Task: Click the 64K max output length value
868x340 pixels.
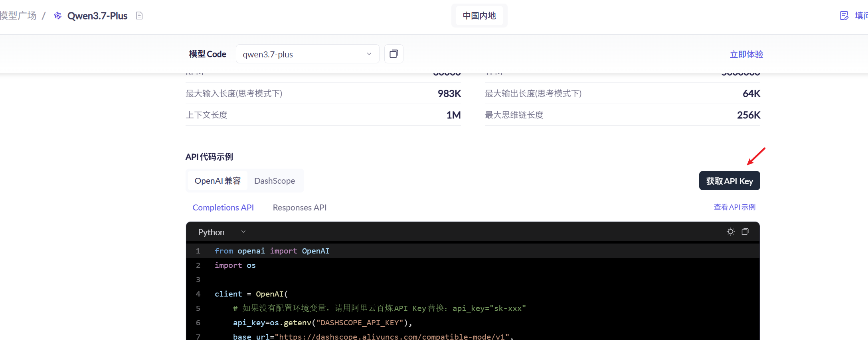Action: click(751, 93)
